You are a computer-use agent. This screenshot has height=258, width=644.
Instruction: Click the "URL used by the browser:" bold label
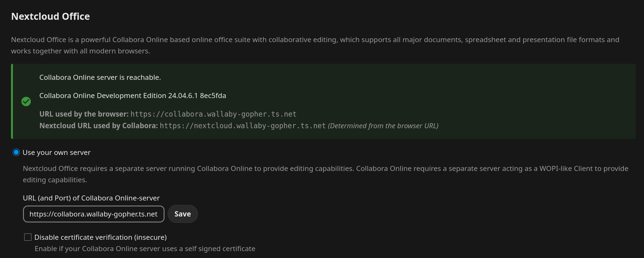click(84, 114)
